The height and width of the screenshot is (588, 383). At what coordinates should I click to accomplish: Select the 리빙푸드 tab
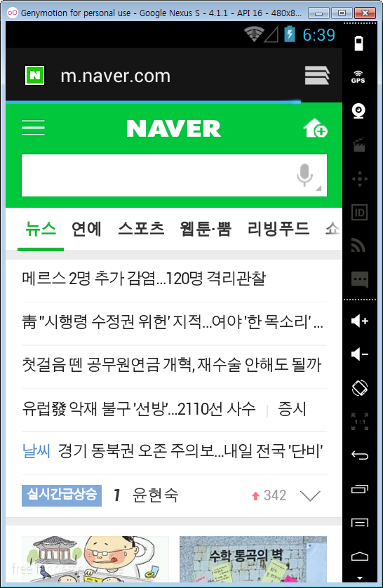click(x=278, y=228)
